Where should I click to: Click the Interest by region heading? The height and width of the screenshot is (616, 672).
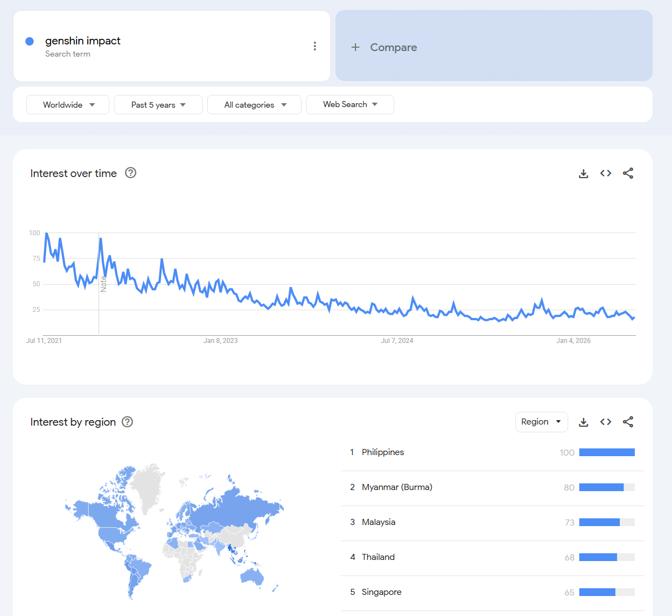point(73,422)
